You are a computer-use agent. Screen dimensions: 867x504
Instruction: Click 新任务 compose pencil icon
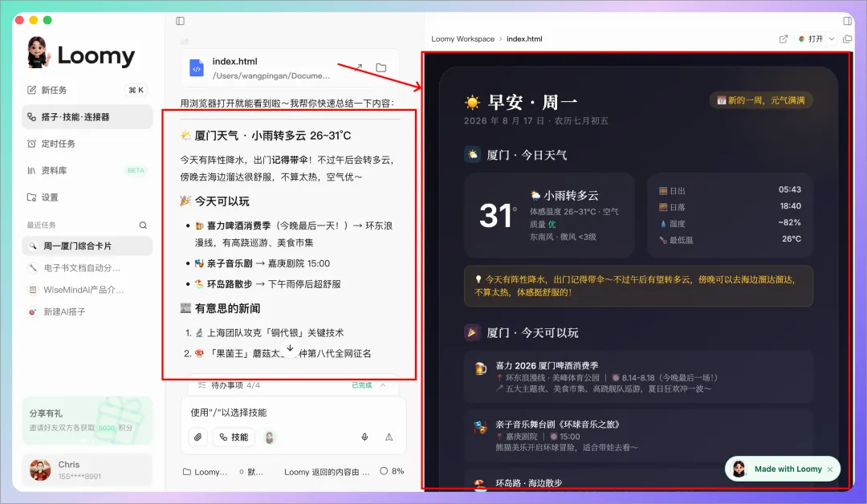pos(31,90)
